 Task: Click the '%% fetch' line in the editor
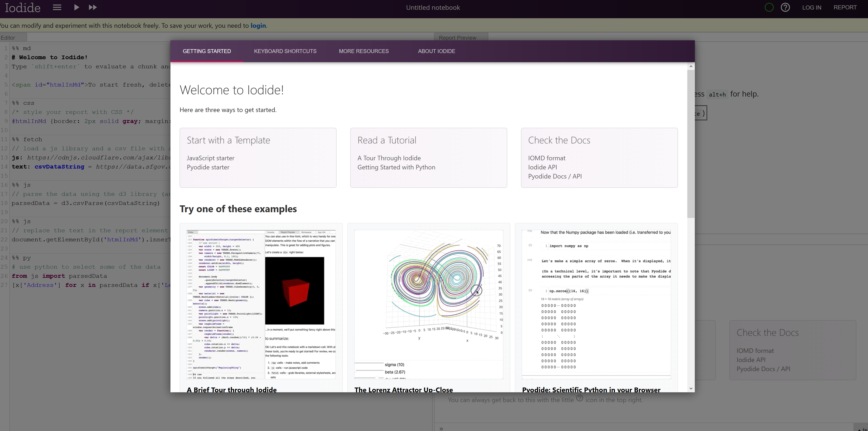(x=27, y=139)
